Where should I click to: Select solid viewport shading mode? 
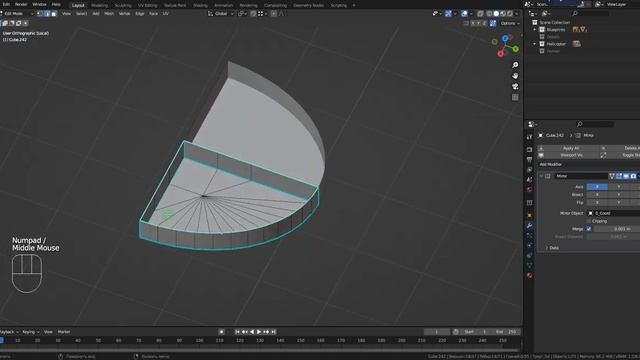[496, 13]
